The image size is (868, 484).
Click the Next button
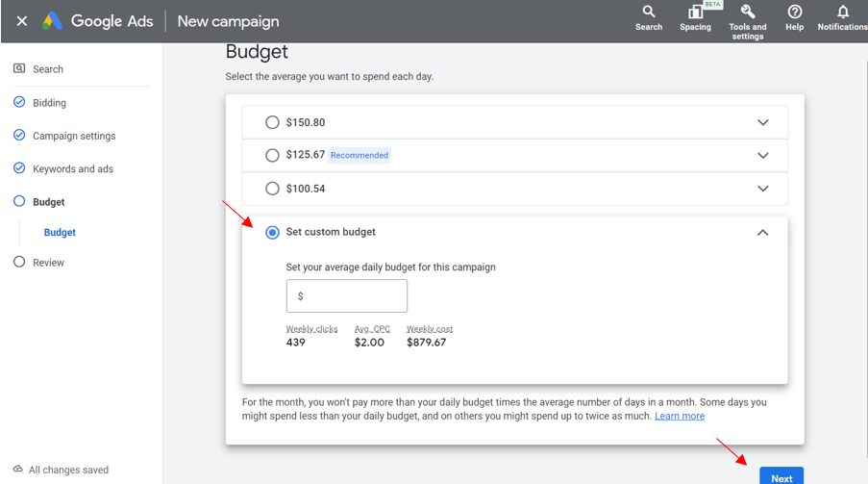[781, 477]
